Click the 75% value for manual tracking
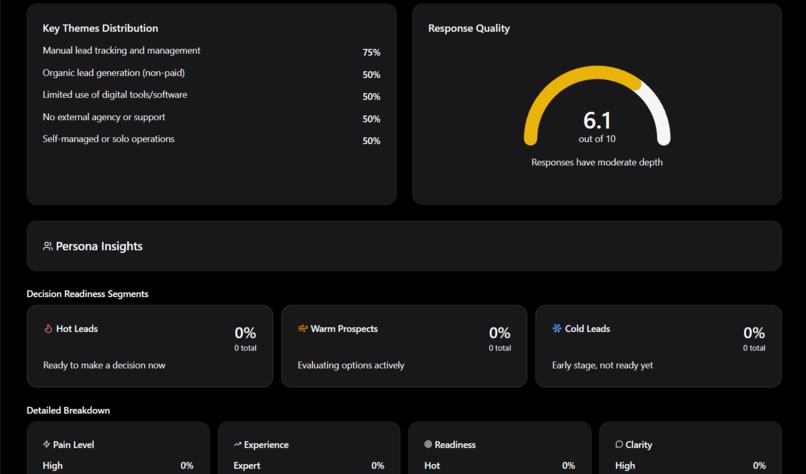806x474 pixels. click(371, 52)
